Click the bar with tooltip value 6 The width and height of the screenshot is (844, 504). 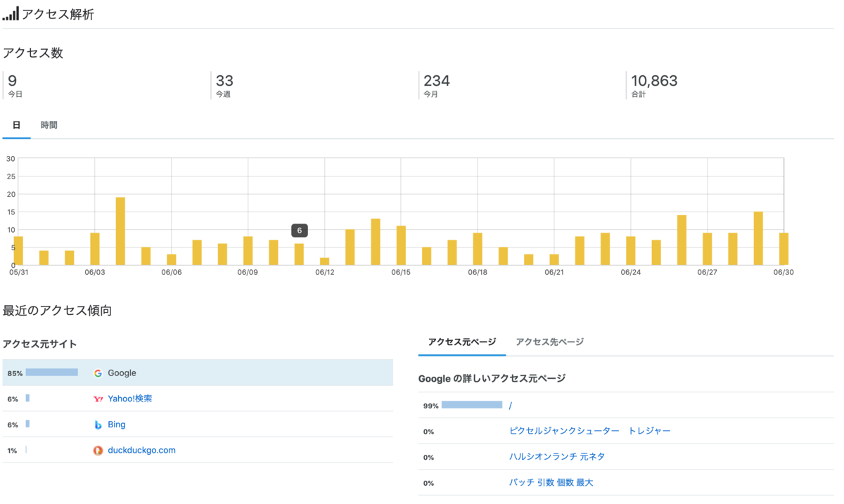299,254
